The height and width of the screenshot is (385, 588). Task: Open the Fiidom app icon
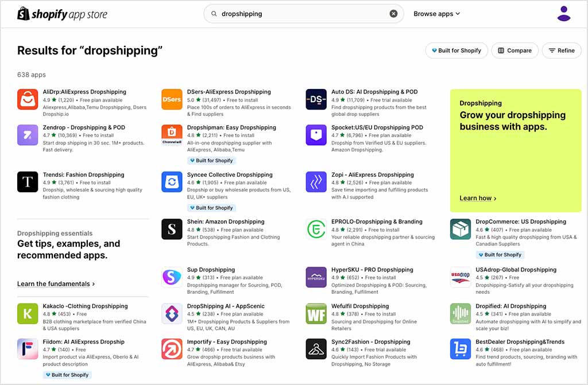point(28,349)
